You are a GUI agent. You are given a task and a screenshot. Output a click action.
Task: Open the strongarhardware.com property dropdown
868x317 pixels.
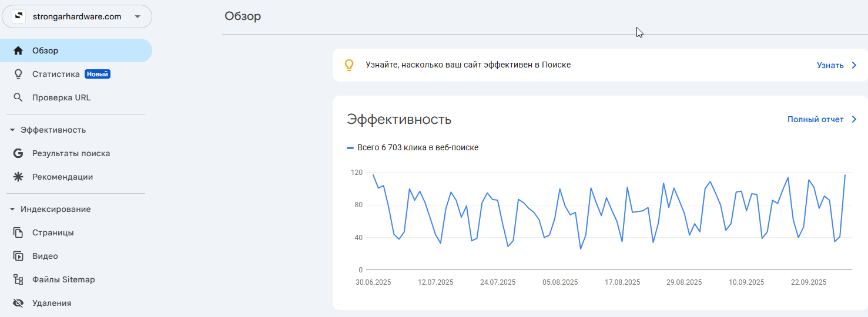click(77, 16)
